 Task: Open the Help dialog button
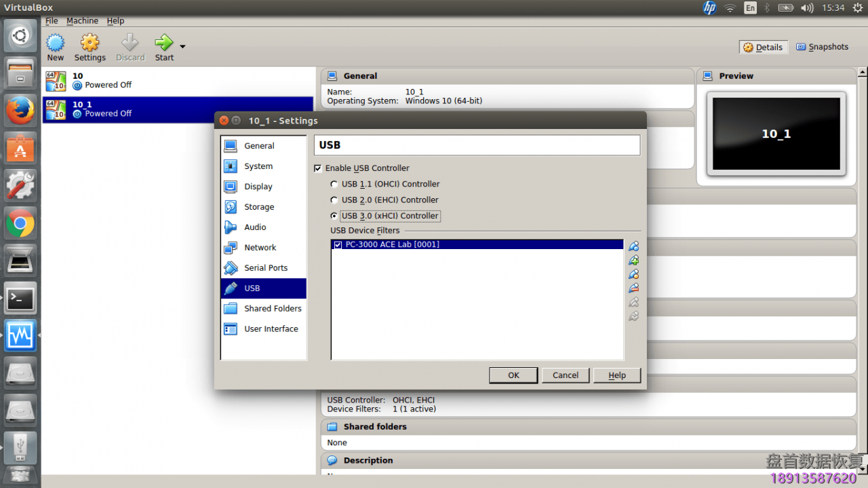tap(616, 375)
